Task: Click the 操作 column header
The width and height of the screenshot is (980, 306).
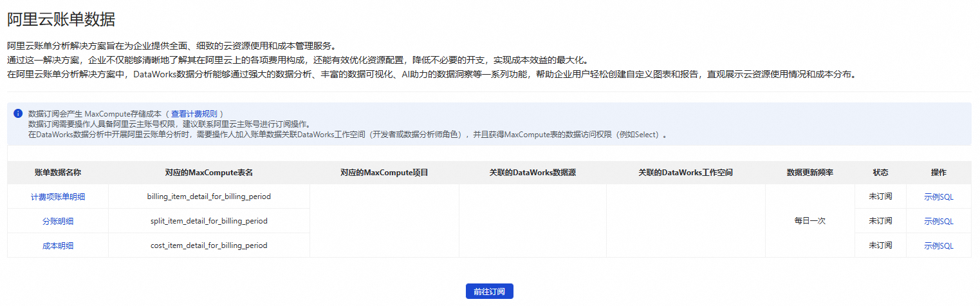Action: (x=939, y=173)
